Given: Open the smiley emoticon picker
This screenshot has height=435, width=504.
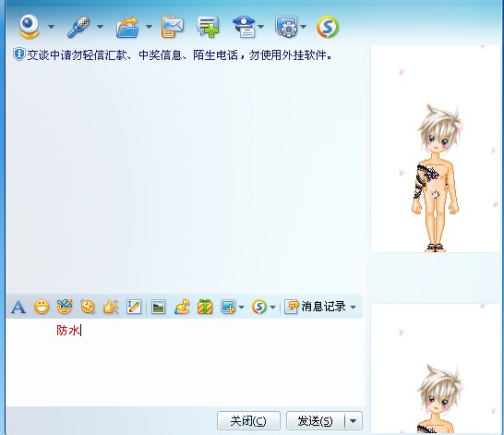Looking at the screenshot, I should point(42,307).
